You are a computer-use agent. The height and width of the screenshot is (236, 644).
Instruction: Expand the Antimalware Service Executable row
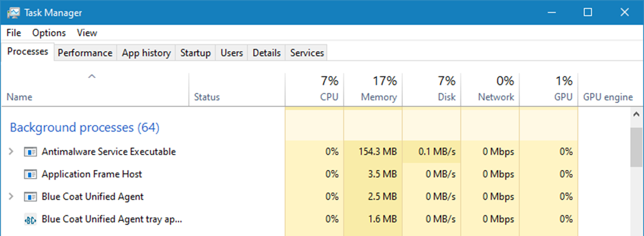click(x=11, y=152)
